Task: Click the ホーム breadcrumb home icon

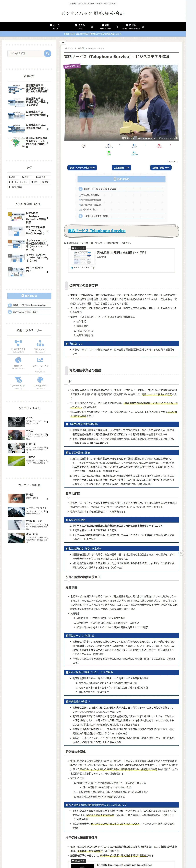Action: coord(66,48)
